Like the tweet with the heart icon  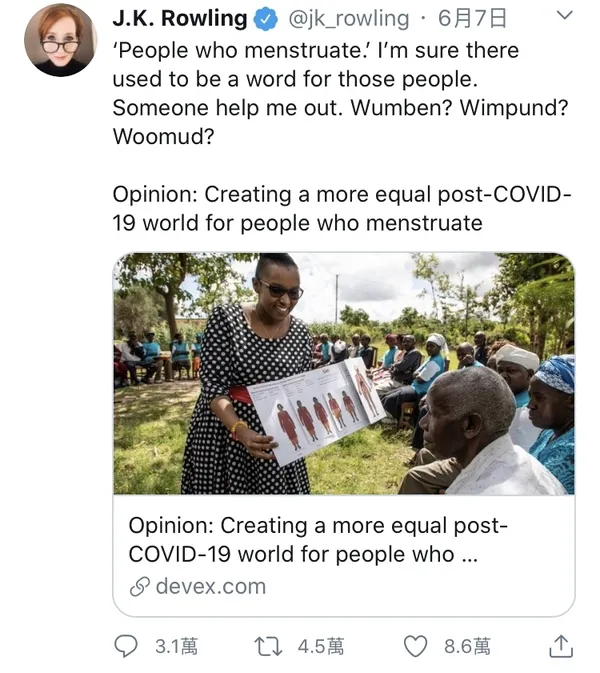point(415,646)
